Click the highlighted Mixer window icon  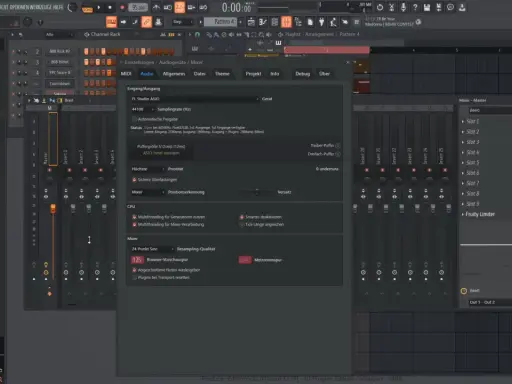point(286,22)
